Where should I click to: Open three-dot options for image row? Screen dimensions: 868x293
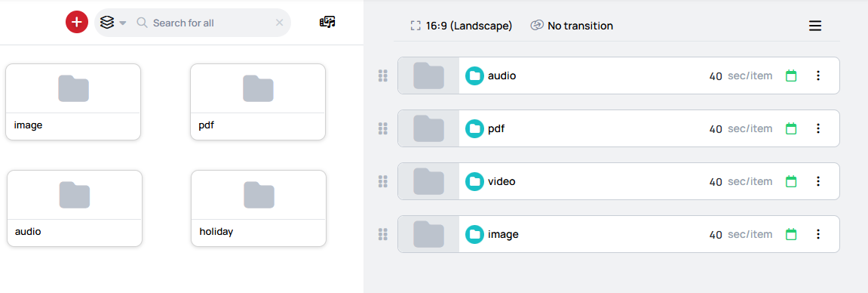[818, 234]
